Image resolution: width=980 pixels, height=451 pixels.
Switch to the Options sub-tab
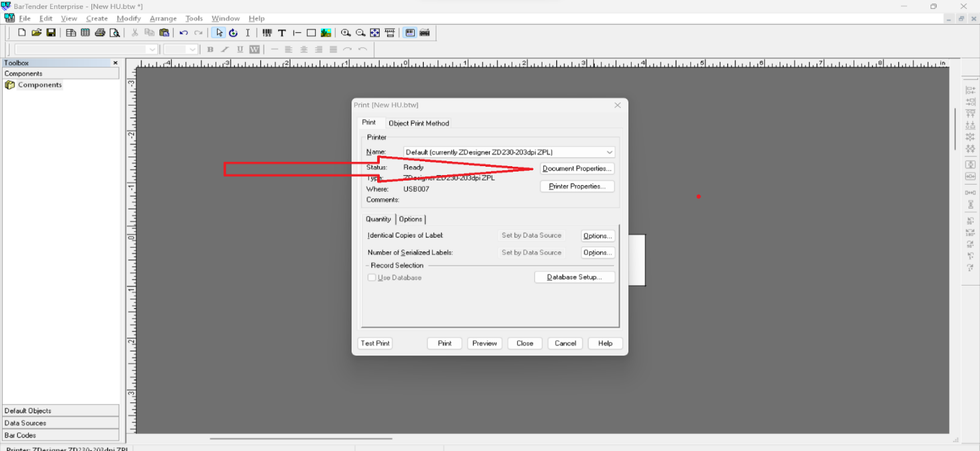coord(411,219)
